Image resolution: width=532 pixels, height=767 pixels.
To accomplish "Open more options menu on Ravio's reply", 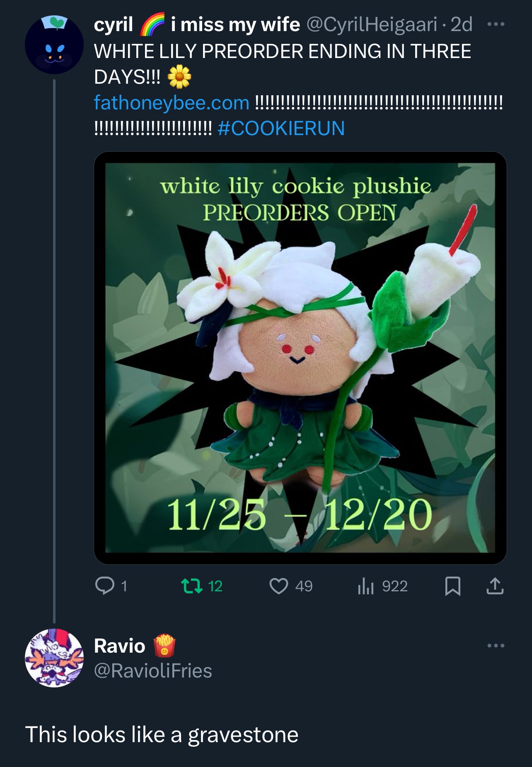I will (496, 646).
